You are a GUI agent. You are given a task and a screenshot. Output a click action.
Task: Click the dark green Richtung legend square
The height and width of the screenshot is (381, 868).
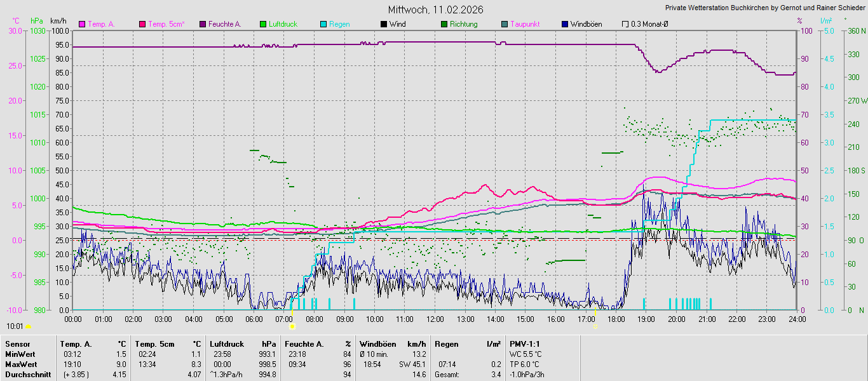point(444,24)
